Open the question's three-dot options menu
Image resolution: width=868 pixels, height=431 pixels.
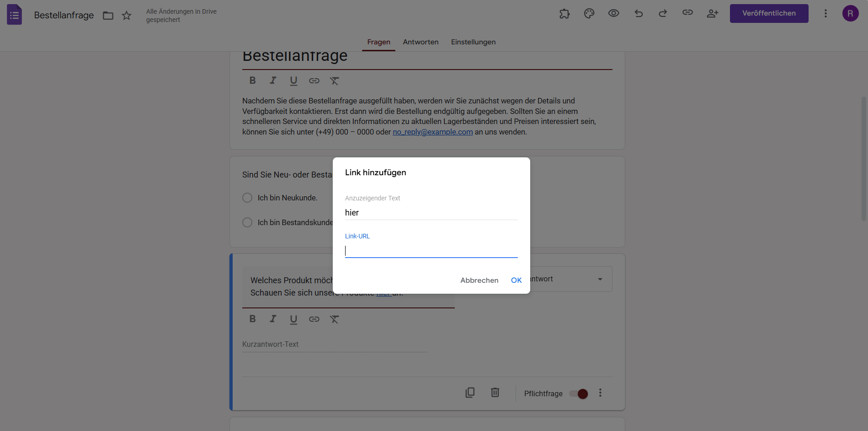click(600, 393)
